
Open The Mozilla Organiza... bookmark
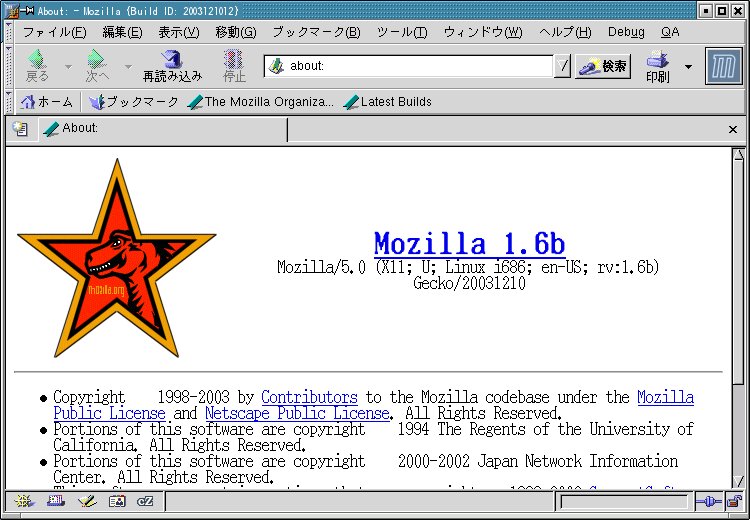point(261,102)
